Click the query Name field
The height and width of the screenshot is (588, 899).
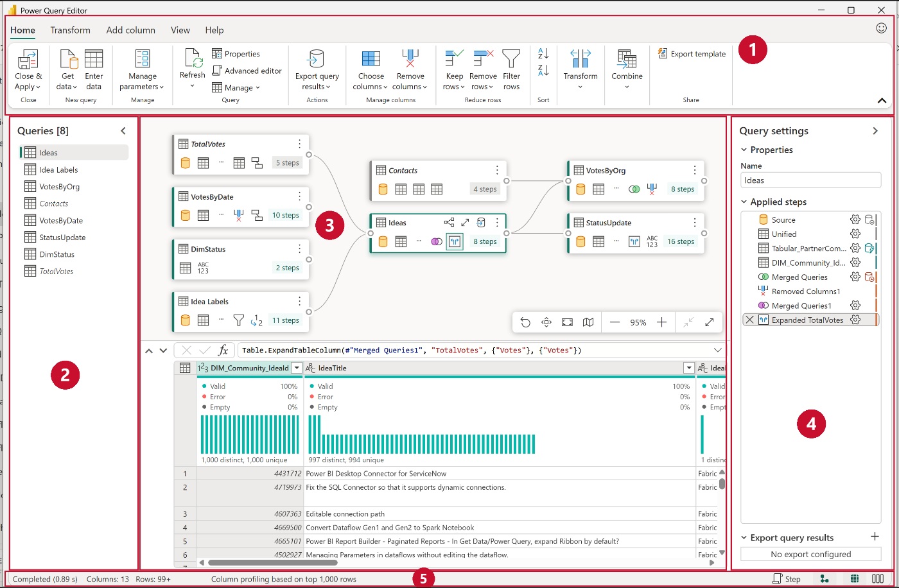tap(810, 180)
